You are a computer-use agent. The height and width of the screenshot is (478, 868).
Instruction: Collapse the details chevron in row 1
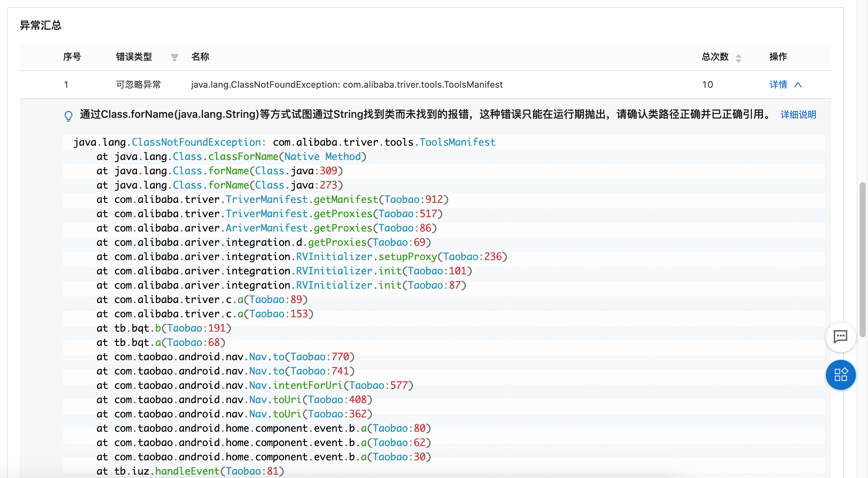point(798,85)
